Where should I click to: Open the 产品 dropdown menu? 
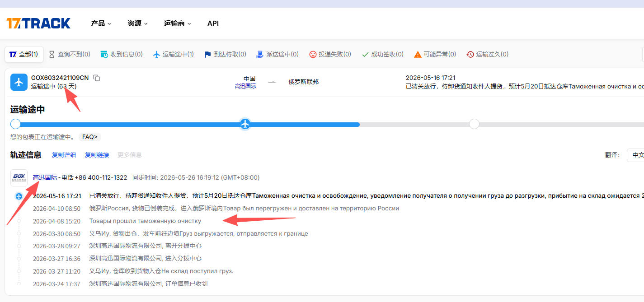(x=101, y=23)
